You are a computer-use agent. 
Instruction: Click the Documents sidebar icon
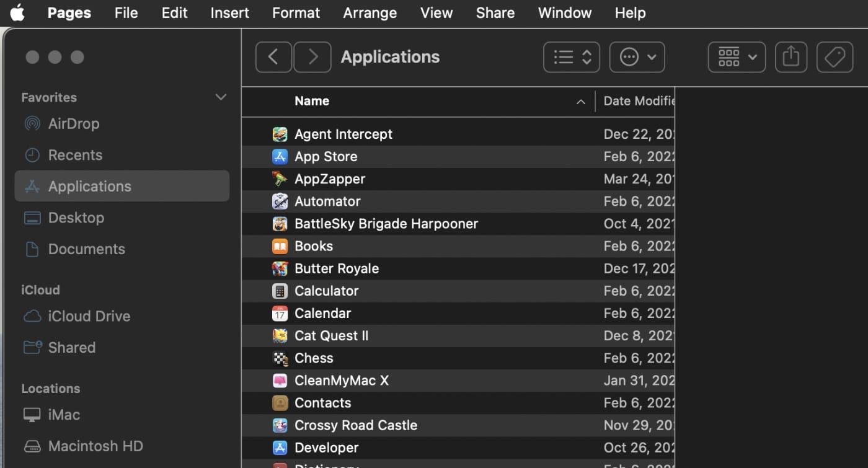[32, 249]
